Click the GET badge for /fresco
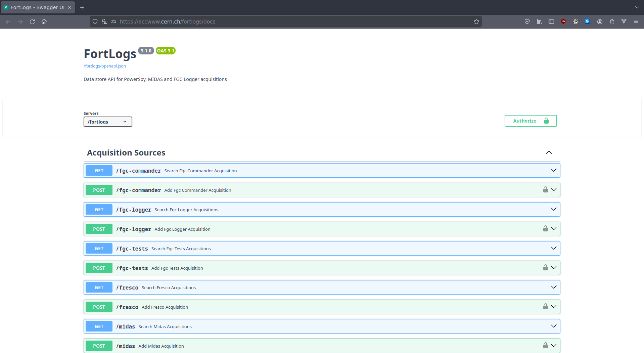The image size is (644, 353). pos(99,288)
